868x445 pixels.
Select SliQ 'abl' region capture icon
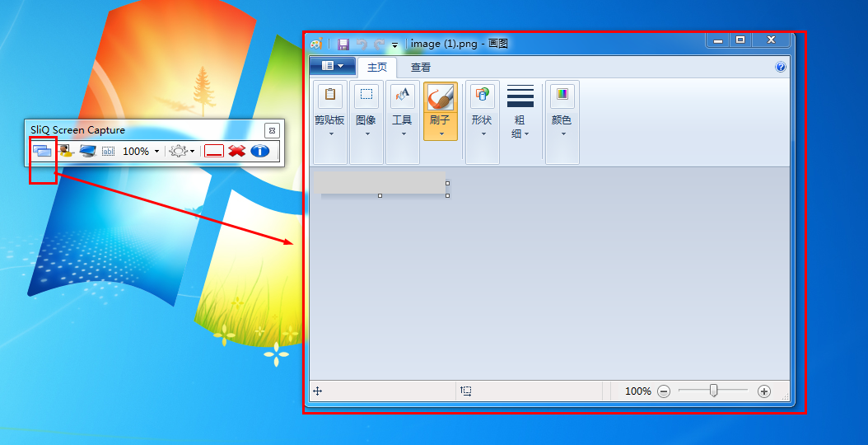[109, 152]
